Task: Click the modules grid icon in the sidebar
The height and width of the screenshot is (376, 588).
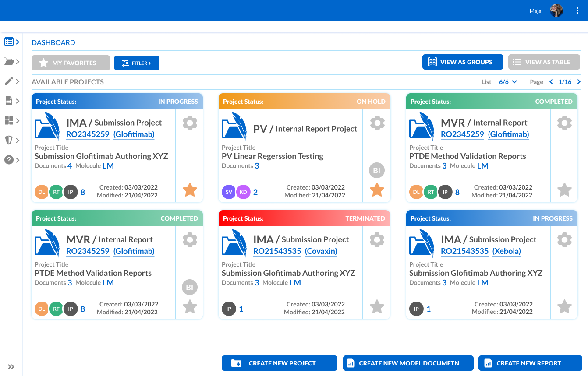Action: coord(9,121)
